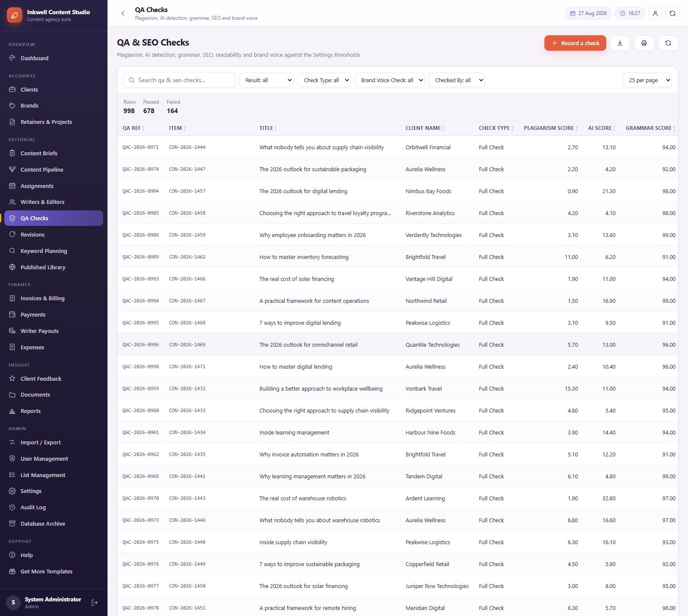Open Clients in the sidebar
Image resolution: width=688 pixels, height=616 pixels.
coord(54,89)
